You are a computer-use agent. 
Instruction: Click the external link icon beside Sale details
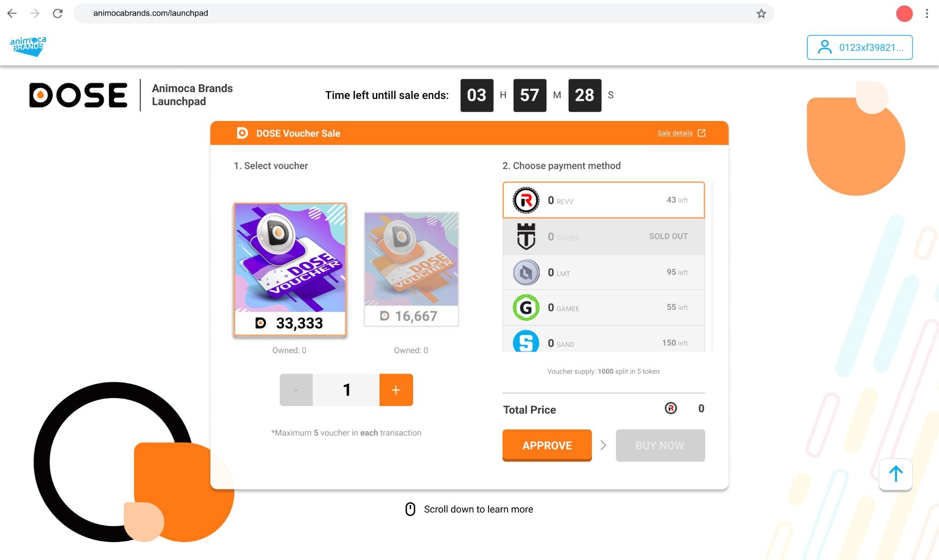pyautogui.click(x=701, y=133)
